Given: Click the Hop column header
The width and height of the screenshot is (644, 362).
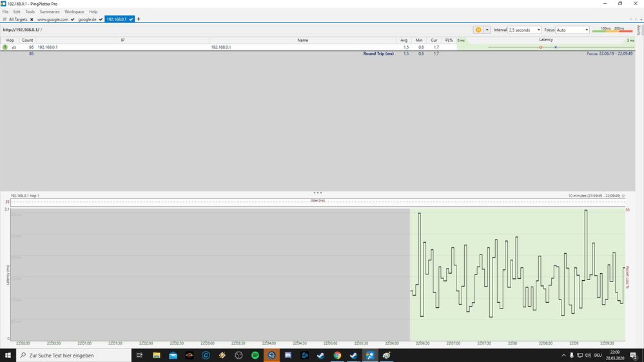Looking at the screenshot, I should pyautogui.click(x=10, y=40).
